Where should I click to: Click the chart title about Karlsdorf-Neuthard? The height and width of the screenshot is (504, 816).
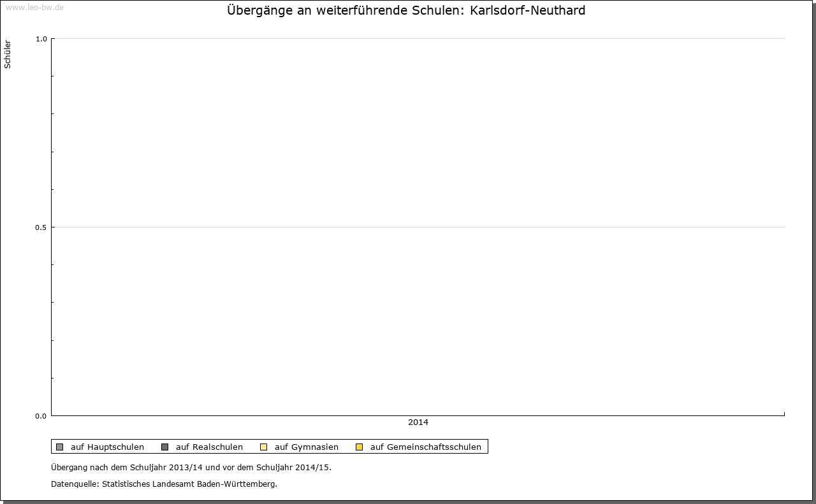pyautogui.click(x=406, y=11)
